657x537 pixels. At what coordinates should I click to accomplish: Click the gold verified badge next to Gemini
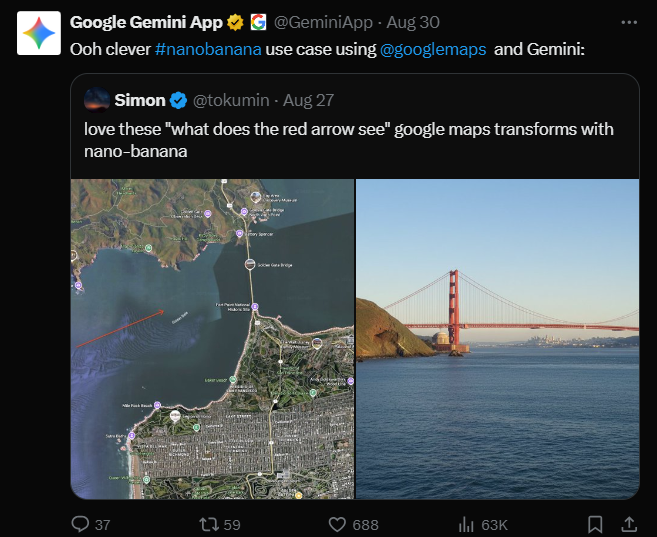(x=236, y=21)
